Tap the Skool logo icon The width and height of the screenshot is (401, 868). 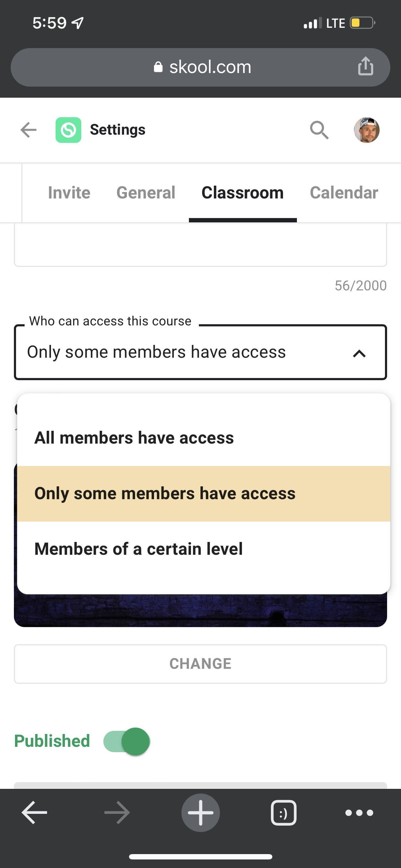[68, 130]
